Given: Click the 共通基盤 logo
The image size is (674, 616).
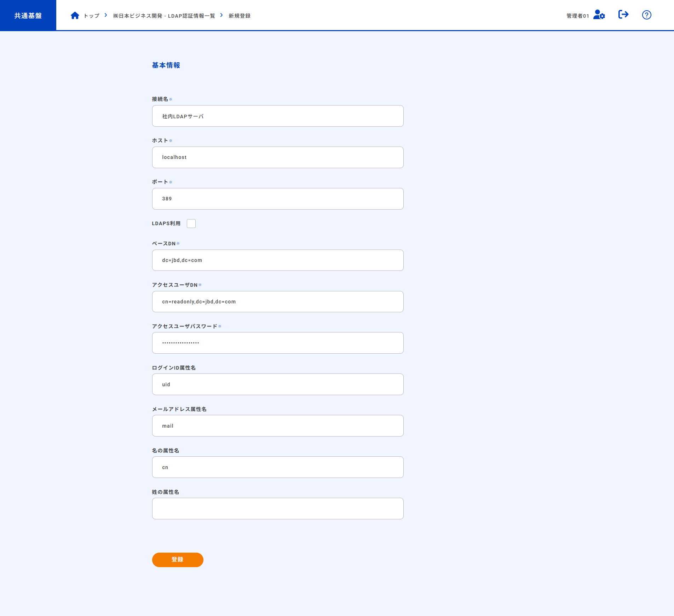Looking at the screenshot, I should pyautogui.click(x=28, y=16).
